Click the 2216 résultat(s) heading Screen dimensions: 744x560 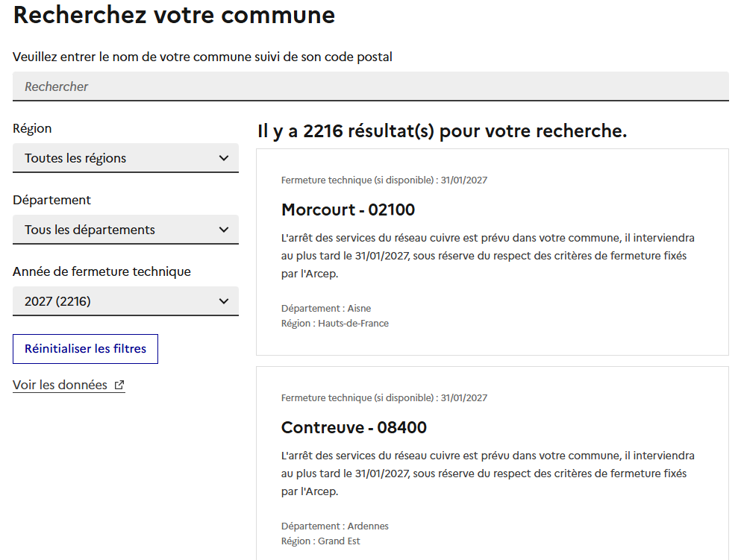[x=443, y=131]
